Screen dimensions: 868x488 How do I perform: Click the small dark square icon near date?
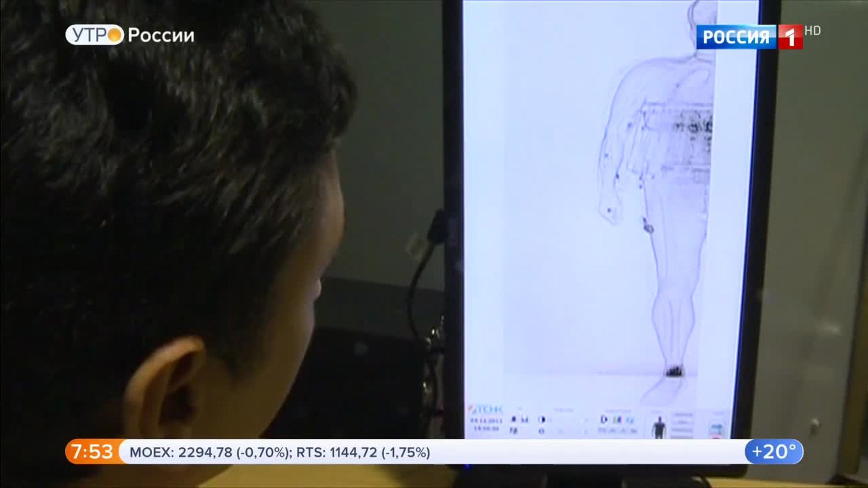(x=514, y=419)
